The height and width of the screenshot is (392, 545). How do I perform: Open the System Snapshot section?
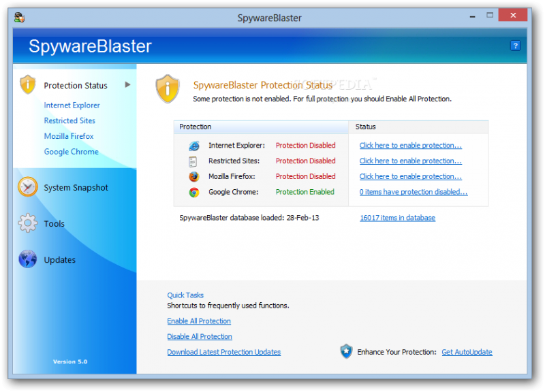pos(76,188)
